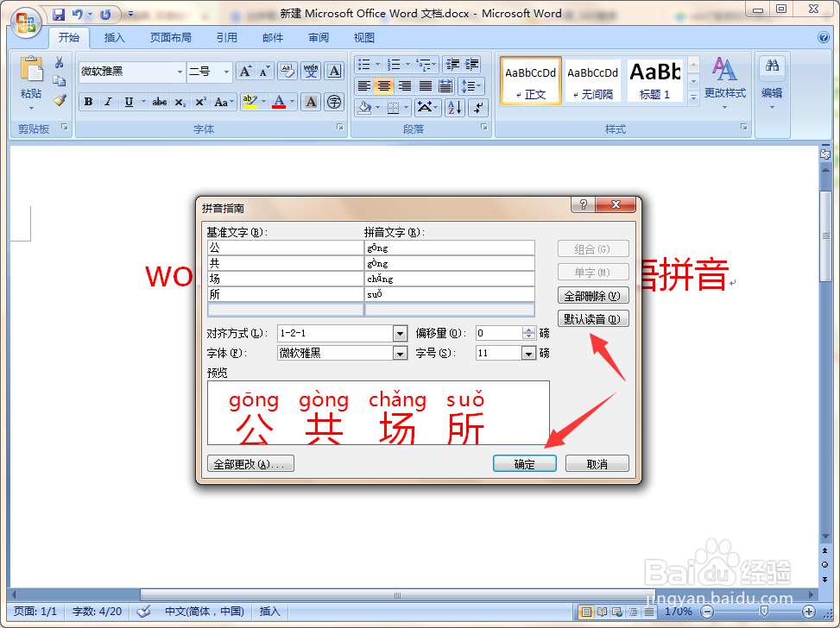Insert enclosed character icon
This screenshot has width=840, height=628.
click(334, 102)
